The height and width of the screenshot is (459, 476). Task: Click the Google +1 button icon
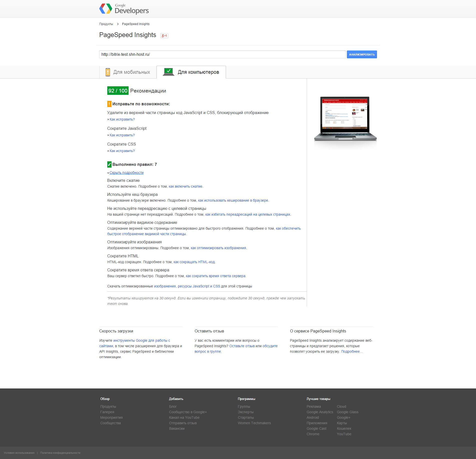point(164,36)
